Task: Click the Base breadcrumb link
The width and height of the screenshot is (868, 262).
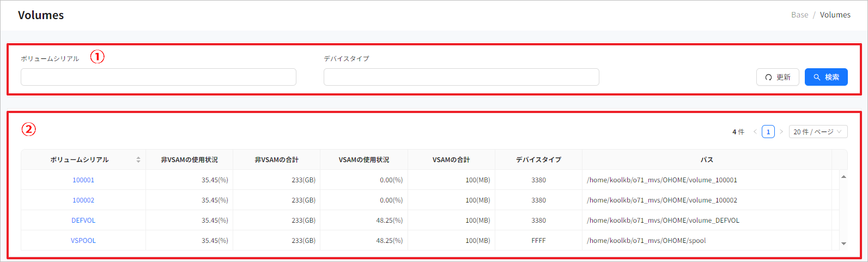Action: click(800, 15)
